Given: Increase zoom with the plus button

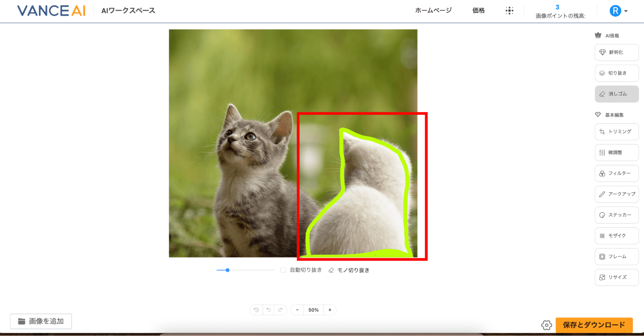Looking at the screenshot, I should point(330,310).
